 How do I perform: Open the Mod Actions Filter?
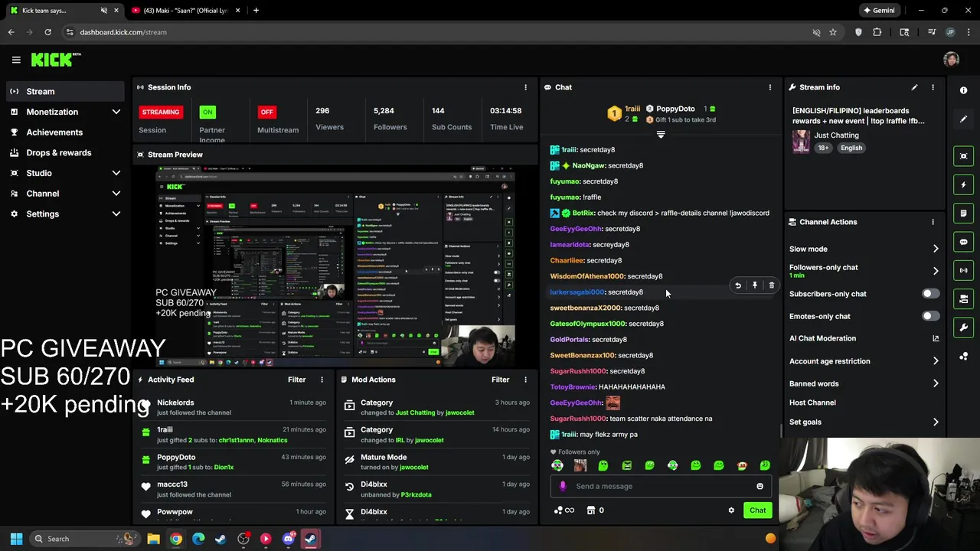(x=500, y=380)
